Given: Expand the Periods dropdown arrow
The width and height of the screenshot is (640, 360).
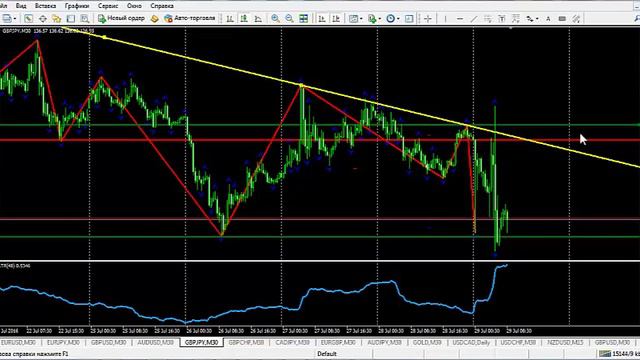Looking at the screenshot, I should pyautogui.click(x=398, y=19).
